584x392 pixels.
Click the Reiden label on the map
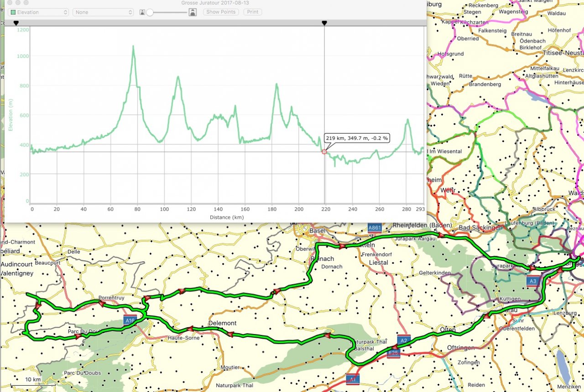pos(476,385)
